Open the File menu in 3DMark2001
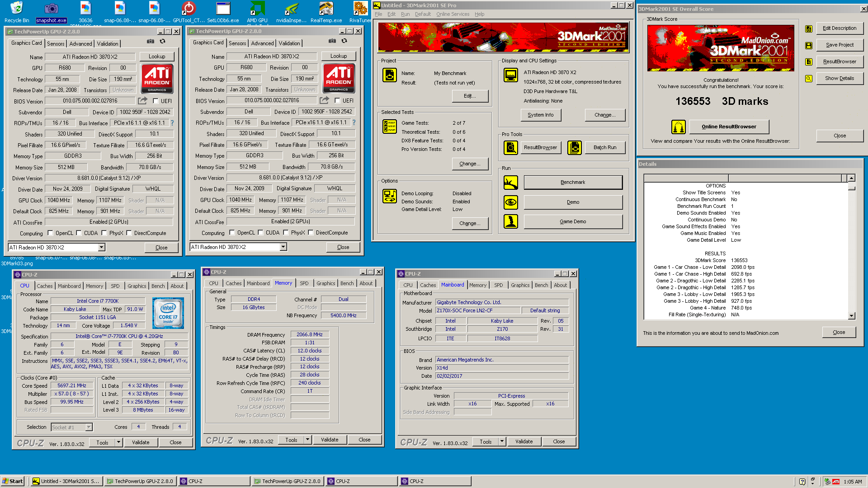868x488 pixels. 378,14
